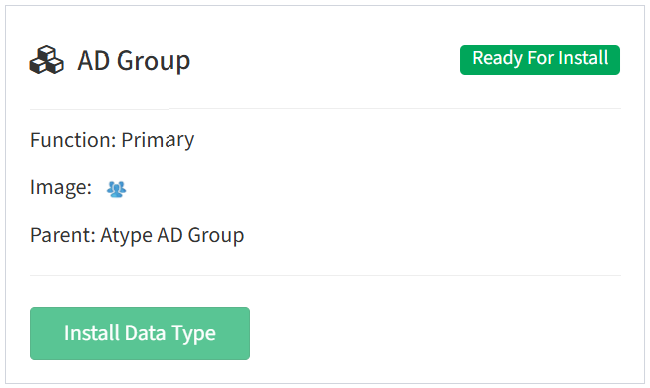Screen dimensions: 650x388
Task: Click the Ready For Install status badge
Action: [540, 60]
